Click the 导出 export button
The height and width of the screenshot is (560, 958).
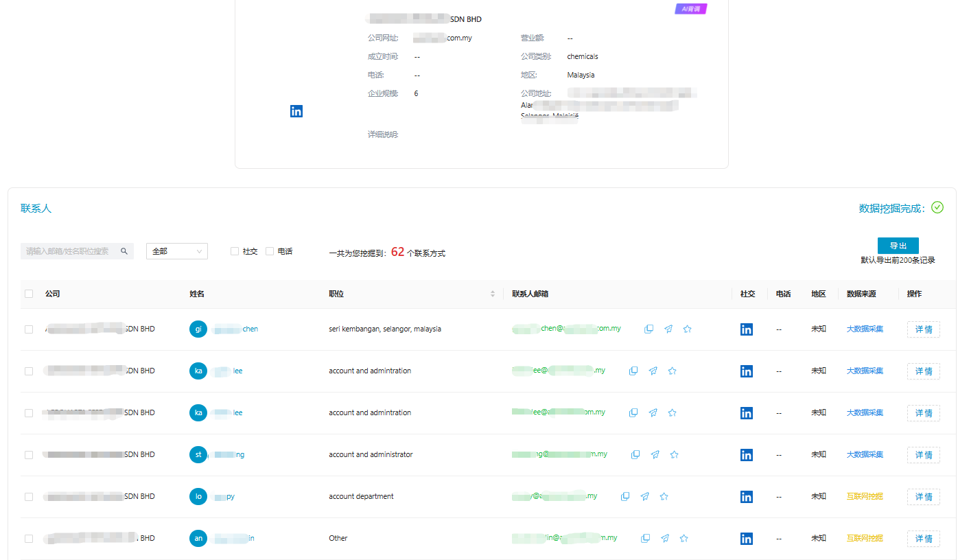898,246
